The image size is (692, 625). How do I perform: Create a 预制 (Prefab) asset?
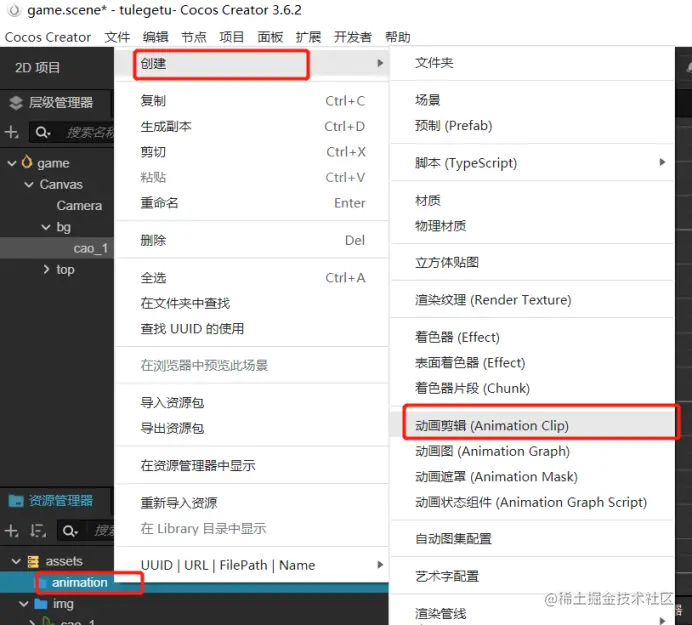(x=532, y=126)
